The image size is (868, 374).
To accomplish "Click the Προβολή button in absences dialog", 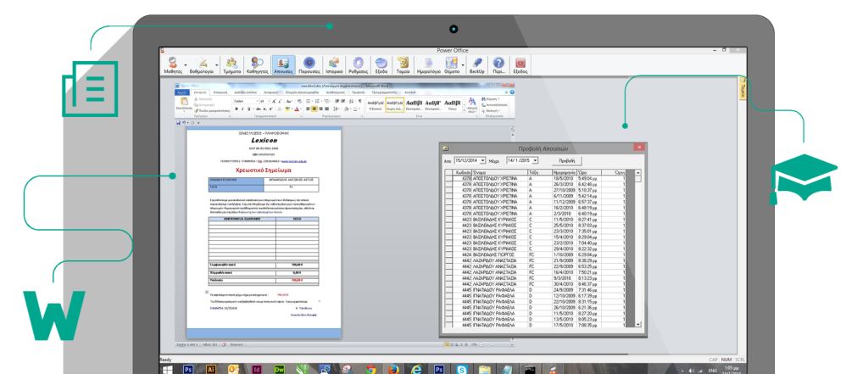I will click(567, 160).
